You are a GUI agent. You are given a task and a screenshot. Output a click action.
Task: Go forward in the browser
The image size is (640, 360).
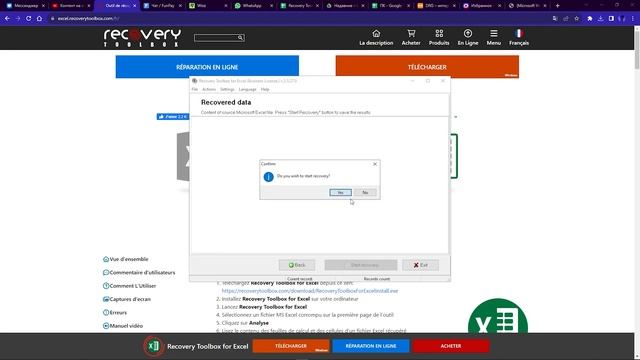(x=18, y=18)
